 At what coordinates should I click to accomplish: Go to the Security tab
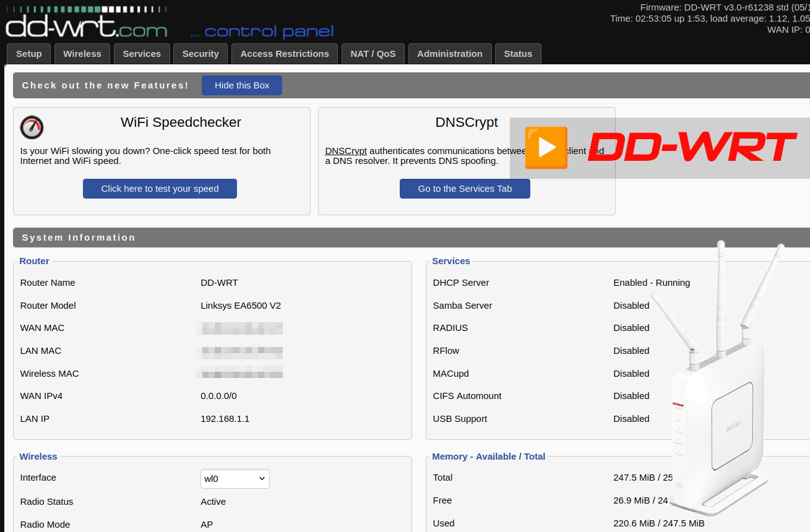click(x=200, y=53)
